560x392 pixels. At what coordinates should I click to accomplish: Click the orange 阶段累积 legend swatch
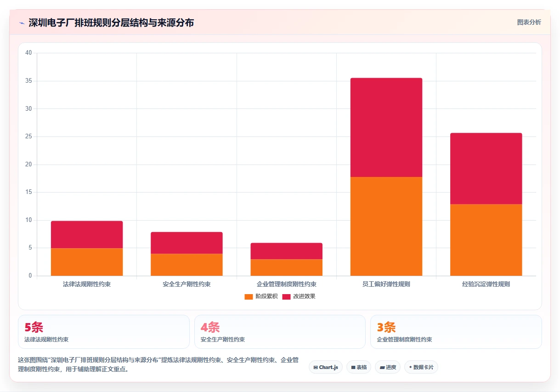tap(249, 296)
